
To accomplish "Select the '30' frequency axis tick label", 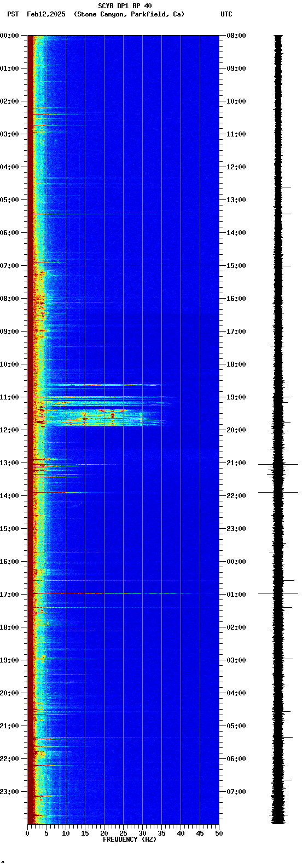I will pyautogui.click(x=142, y=833).
